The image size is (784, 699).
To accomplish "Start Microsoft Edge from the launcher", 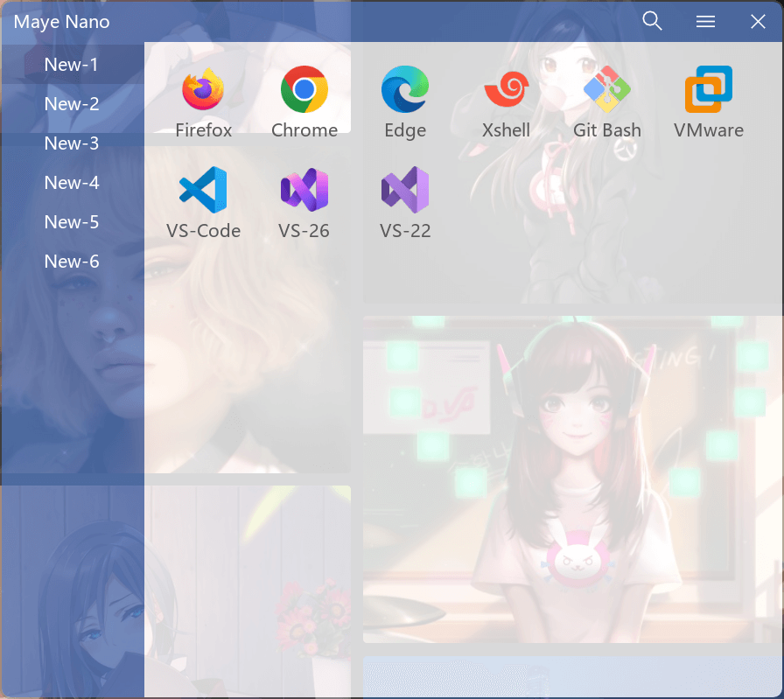I will coord(405,90).
